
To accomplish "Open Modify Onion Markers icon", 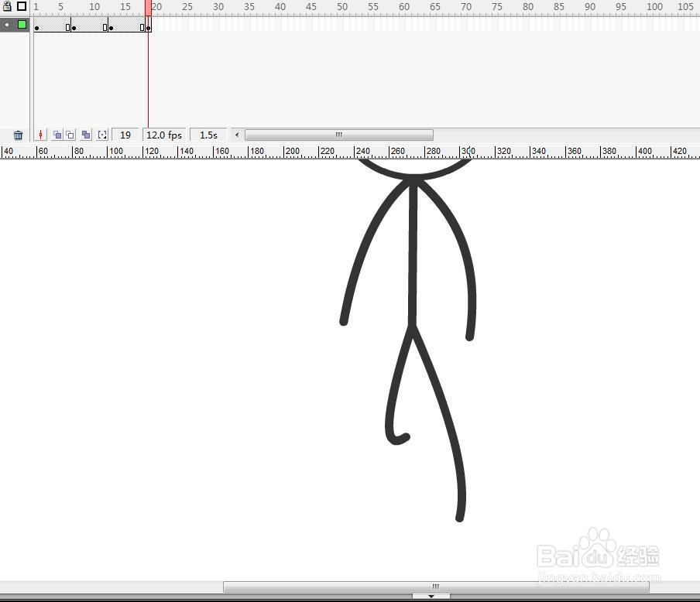I will pos(102,135).
